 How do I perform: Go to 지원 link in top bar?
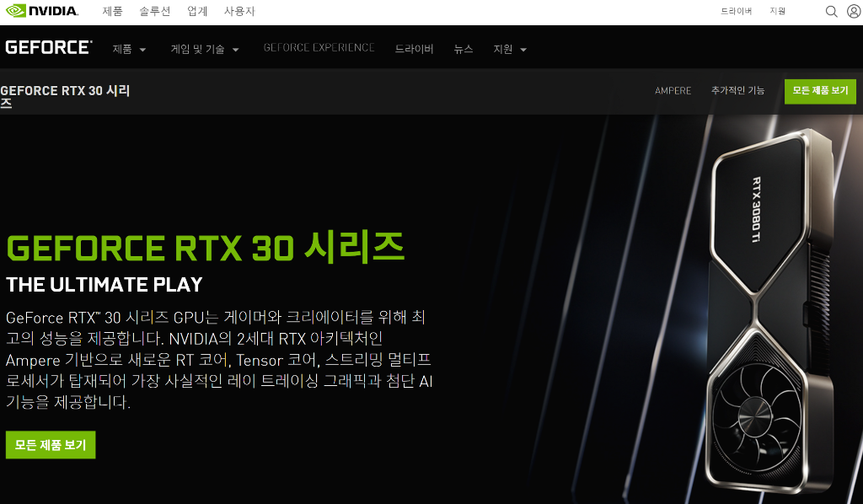(778, 11)
